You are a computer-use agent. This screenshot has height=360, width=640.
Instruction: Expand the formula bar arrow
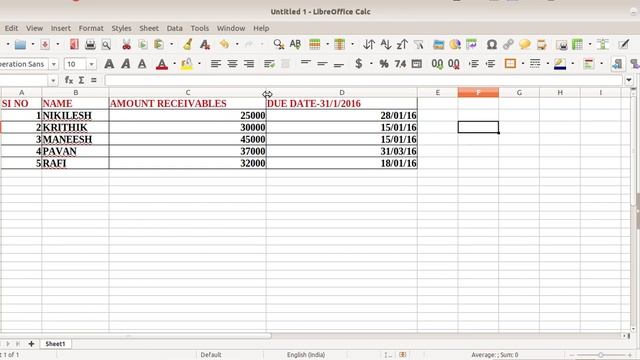pyautogui.click(x=629, y=80)
